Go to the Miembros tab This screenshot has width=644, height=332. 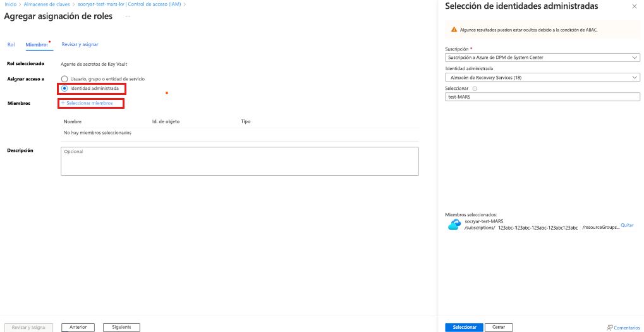click(37, 44)
